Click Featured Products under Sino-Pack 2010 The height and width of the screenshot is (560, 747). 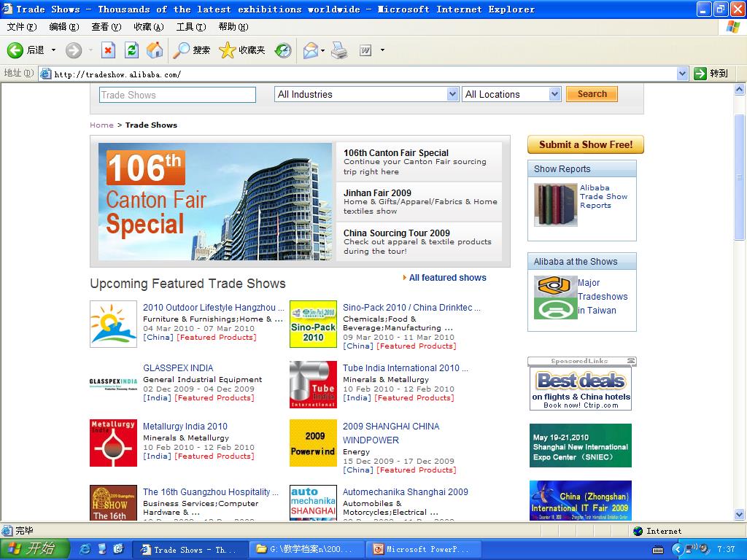click(417, 346)
